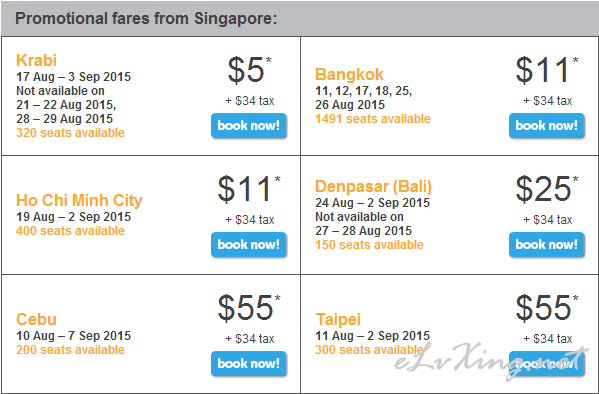The width and height of the screenshot is (599, 394).
Task: Click 400 seats available under Ho Chi Minh
Action: [70, 231]
